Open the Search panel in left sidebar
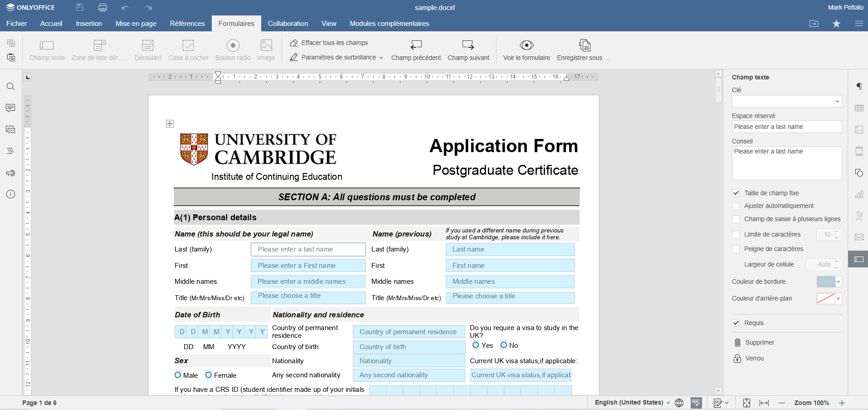Screen dimensions: 868x410 click(11, 87)
